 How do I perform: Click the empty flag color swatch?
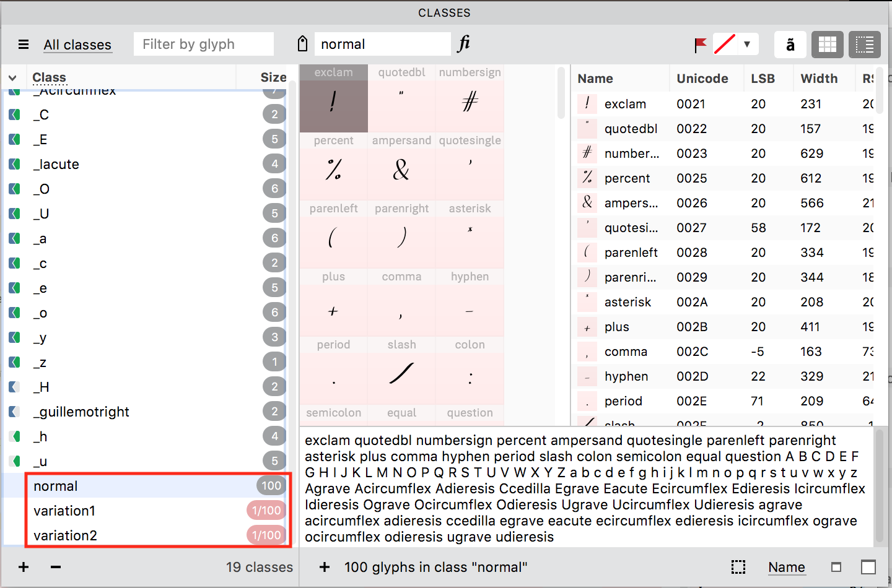725,45
